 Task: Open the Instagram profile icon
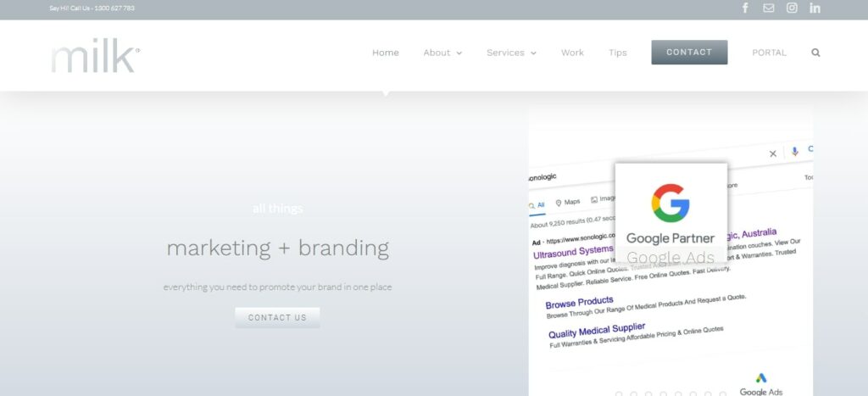pos(793,8)
